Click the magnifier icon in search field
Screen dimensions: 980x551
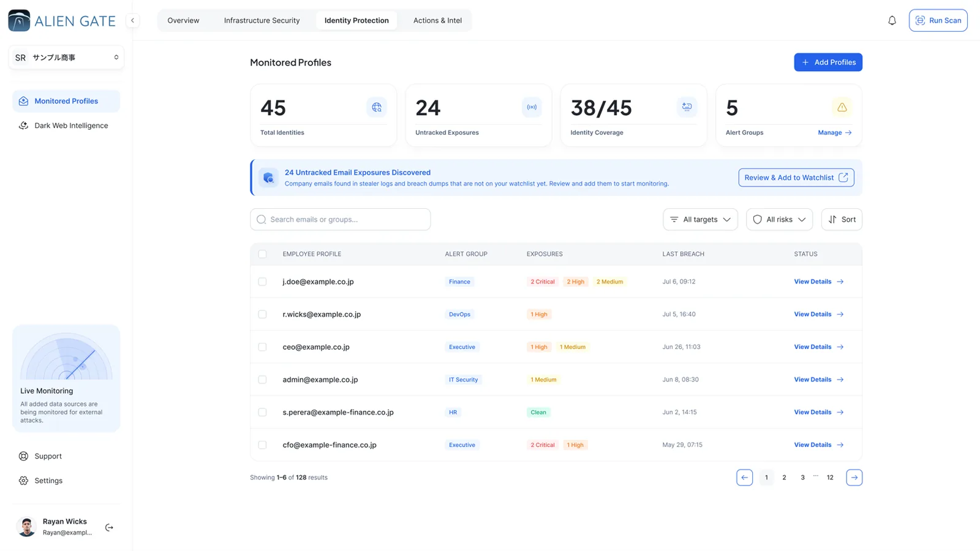[x=262, y=219]
